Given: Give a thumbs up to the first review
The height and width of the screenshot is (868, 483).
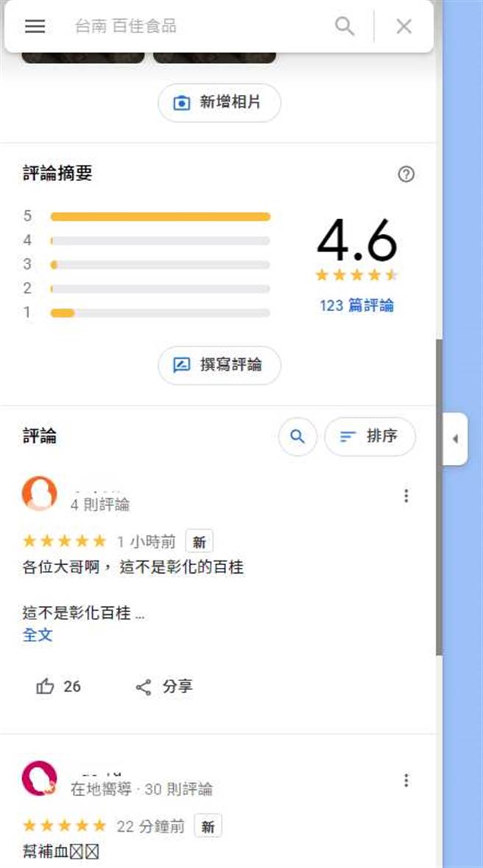Looking at the screenshot, I should click(x=46, y=686).
